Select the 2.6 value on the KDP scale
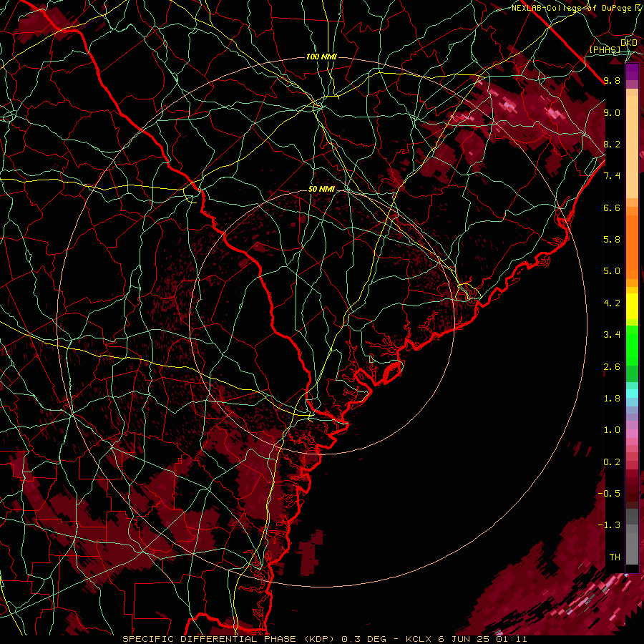This screenshot has width=644, height=644. point(612,367)
